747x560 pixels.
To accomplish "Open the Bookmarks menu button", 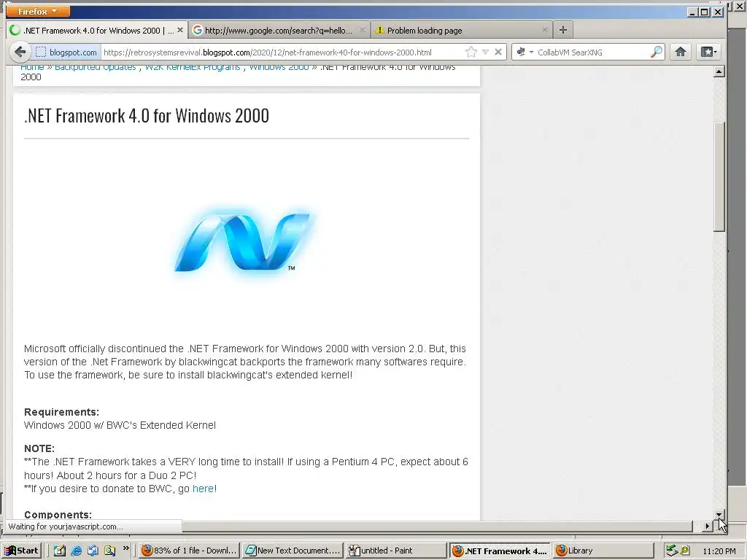I will pyautogui.click(x=708, y=52).
